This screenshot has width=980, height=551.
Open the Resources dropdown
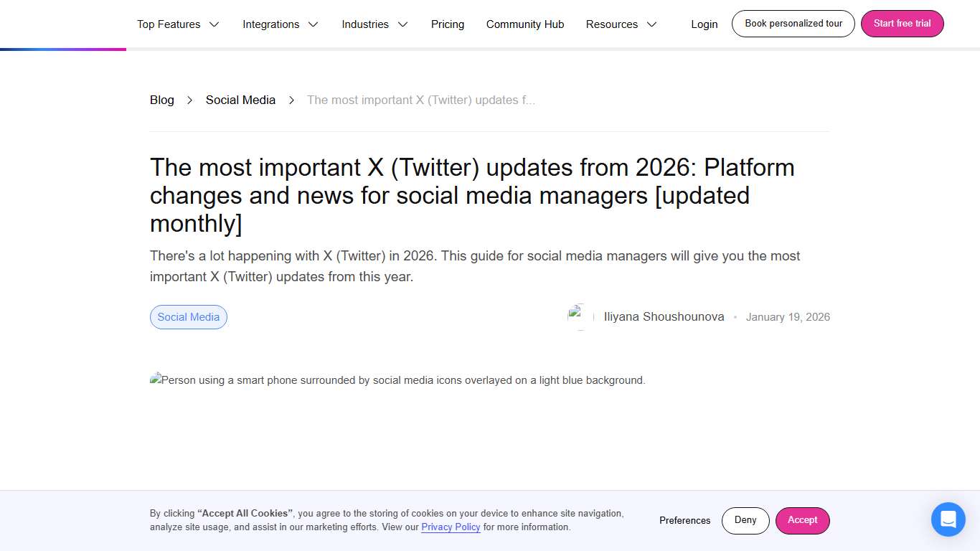tap(621, 24)
